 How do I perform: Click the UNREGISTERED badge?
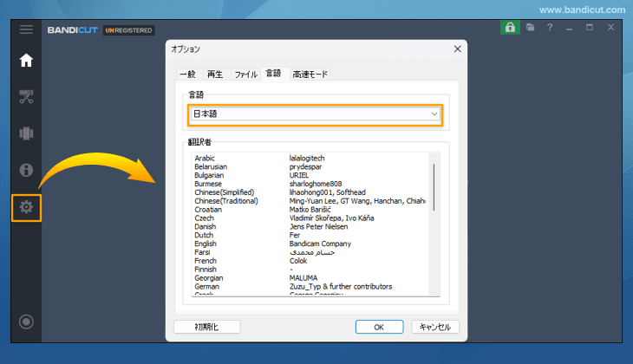(x=129, y=30)
